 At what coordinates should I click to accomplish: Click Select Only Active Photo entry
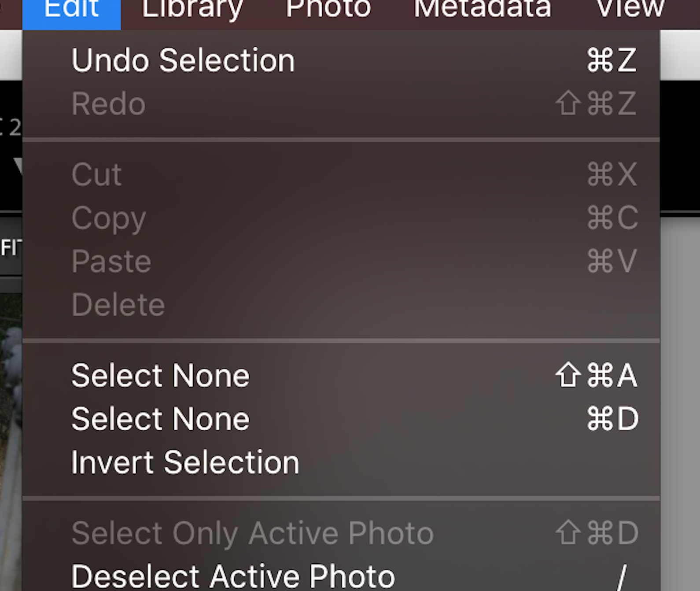252,533
